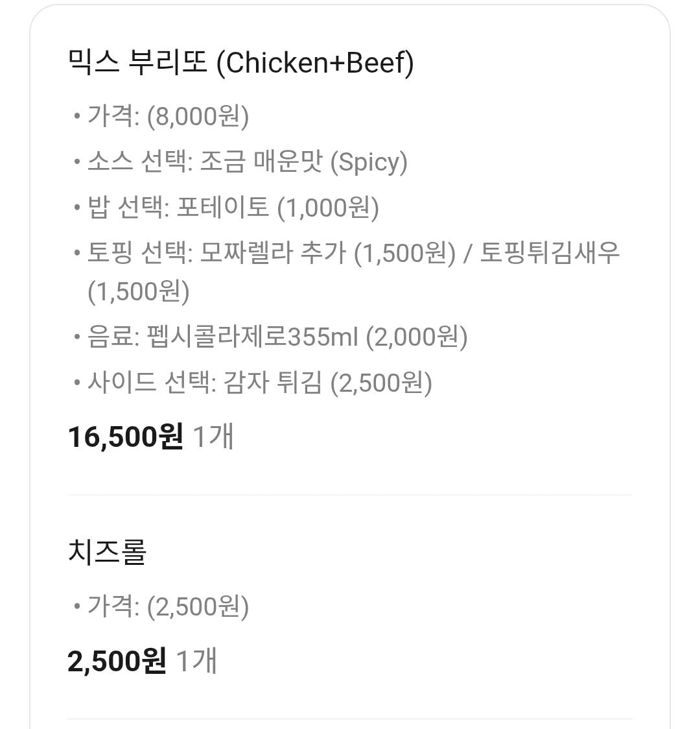Open the 치즈롤 item title

(x=108, y=552)
